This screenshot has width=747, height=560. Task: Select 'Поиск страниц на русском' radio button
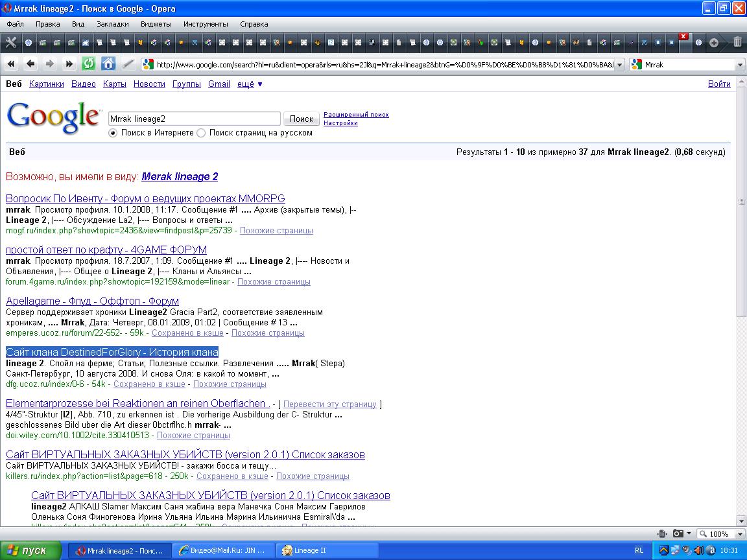click(x=201, y=133)
